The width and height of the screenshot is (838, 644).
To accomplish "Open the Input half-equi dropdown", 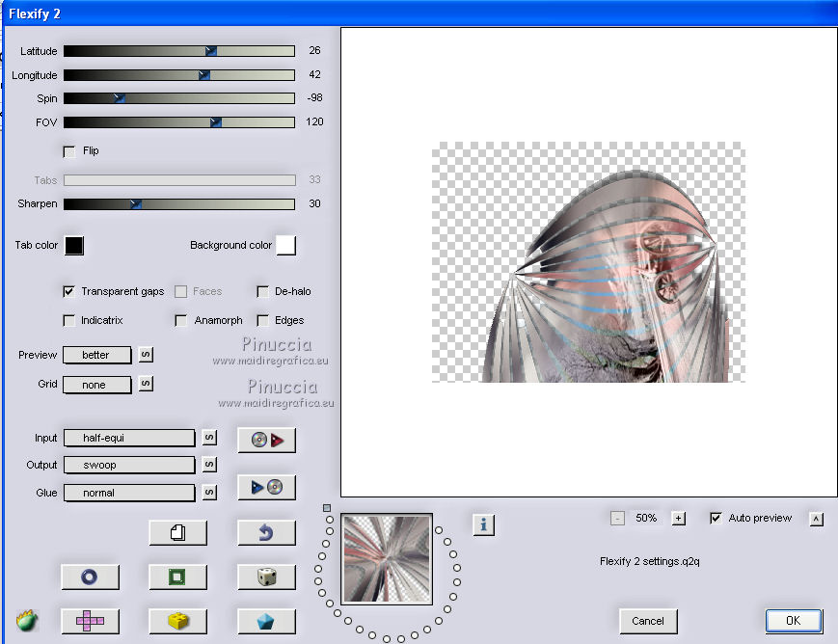I will coord(129,438).
